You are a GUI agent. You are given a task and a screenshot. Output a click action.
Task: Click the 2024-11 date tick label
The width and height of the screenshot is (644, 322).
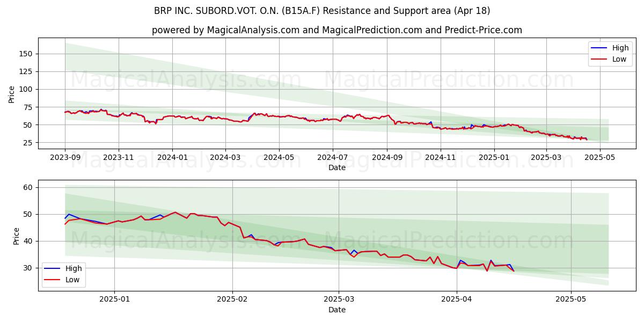[x=441, y=158]
